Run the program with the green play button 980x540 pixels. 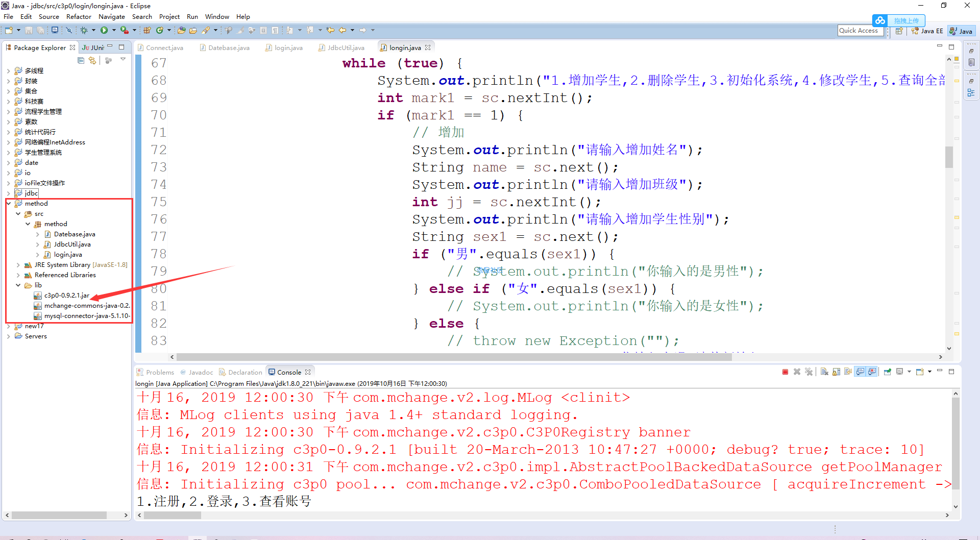point(104,31)
